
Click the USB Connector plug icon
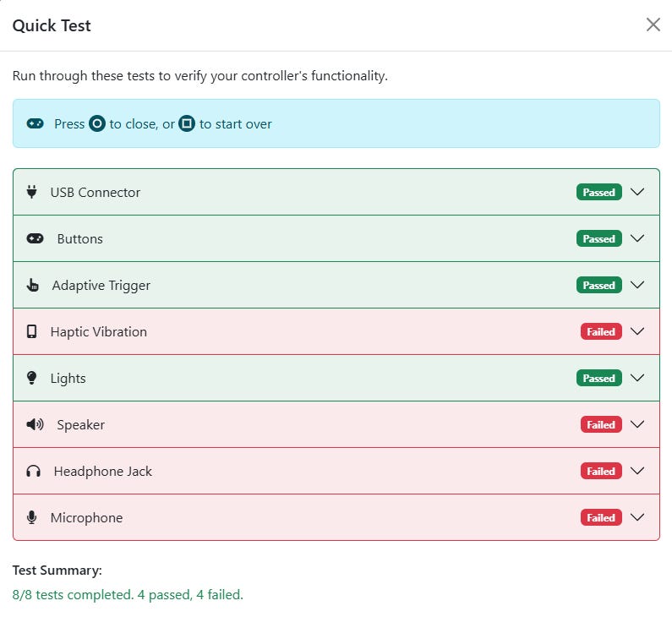pyautogui.click(x=32, y=192)
